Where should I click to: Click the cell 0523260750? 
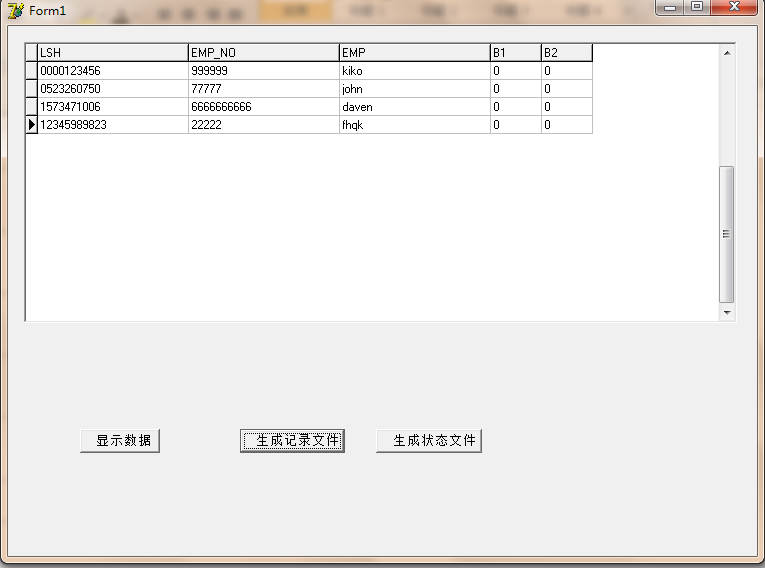coord(113,89)
